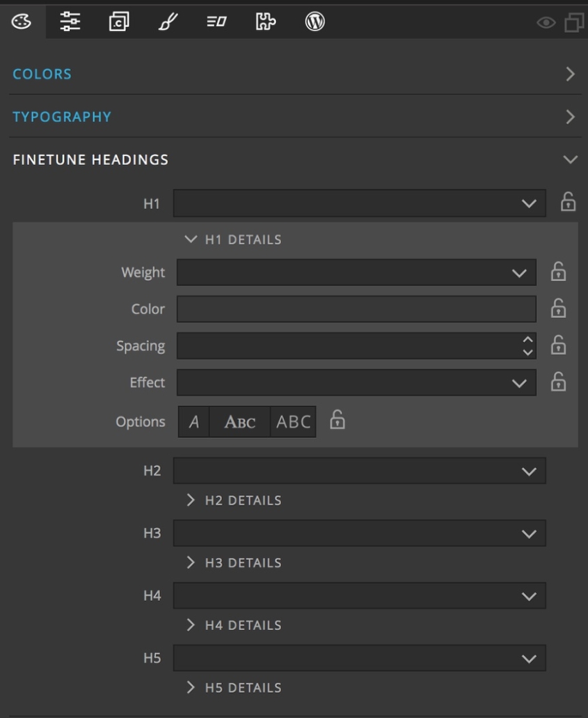Click the layered pages icon in the toolbar
The height and width of the screenshot is (718, 588).
click(118, 22)
